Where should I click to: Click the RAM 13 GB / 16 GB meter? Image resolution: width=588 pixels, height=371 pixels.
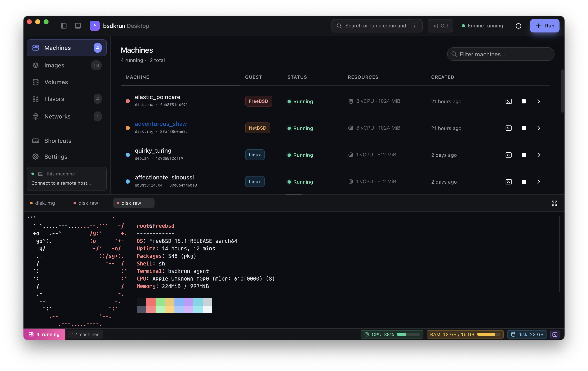465,334
